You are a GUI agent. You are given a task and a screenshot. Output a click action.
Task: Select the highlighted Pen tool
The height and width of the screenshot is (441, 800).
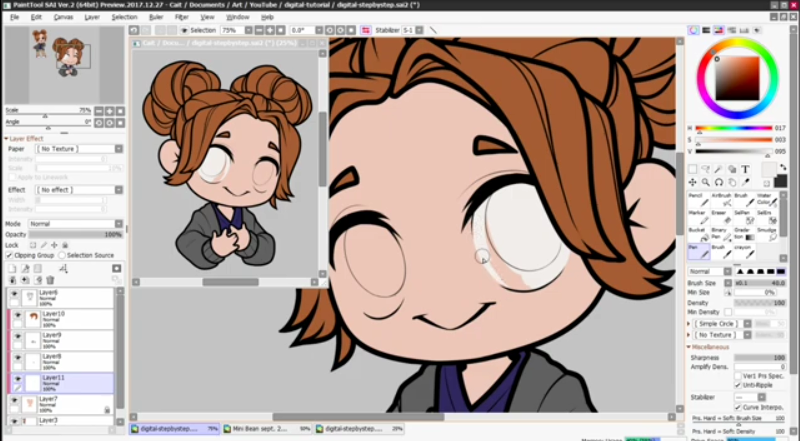(698, 252)
